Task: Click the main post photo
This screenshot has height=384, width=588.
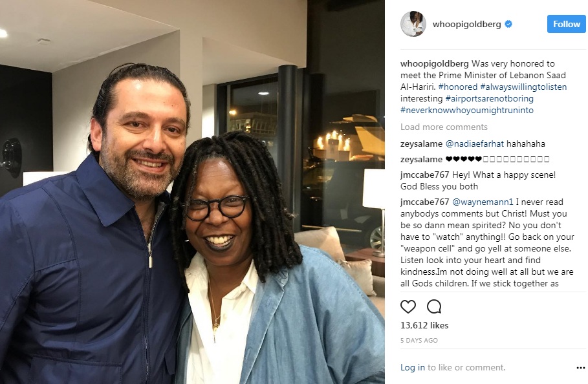Action: (x=192, y=192)
